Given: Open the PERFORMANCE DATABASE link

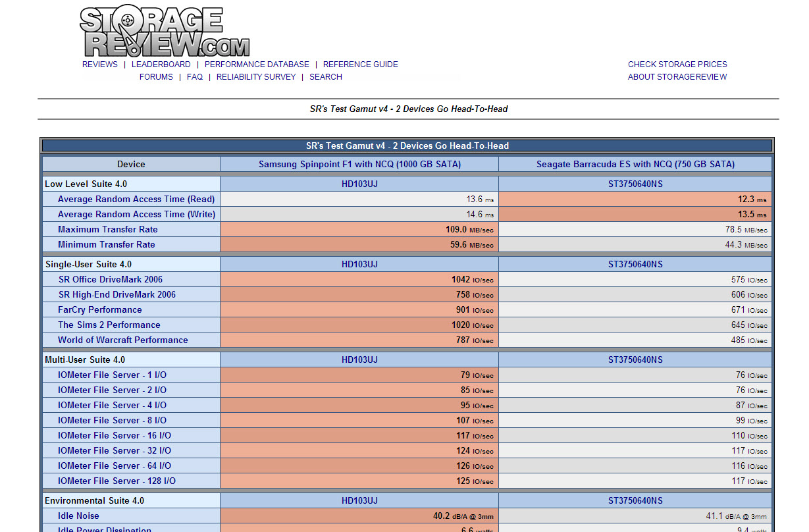Looking at the screenshot, I should [257, 65].
